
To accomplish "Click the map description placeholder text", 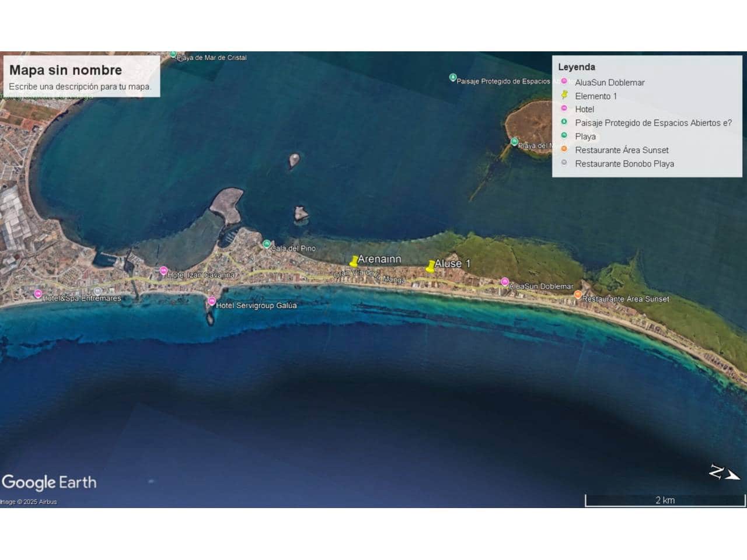I will click(80, 87).
